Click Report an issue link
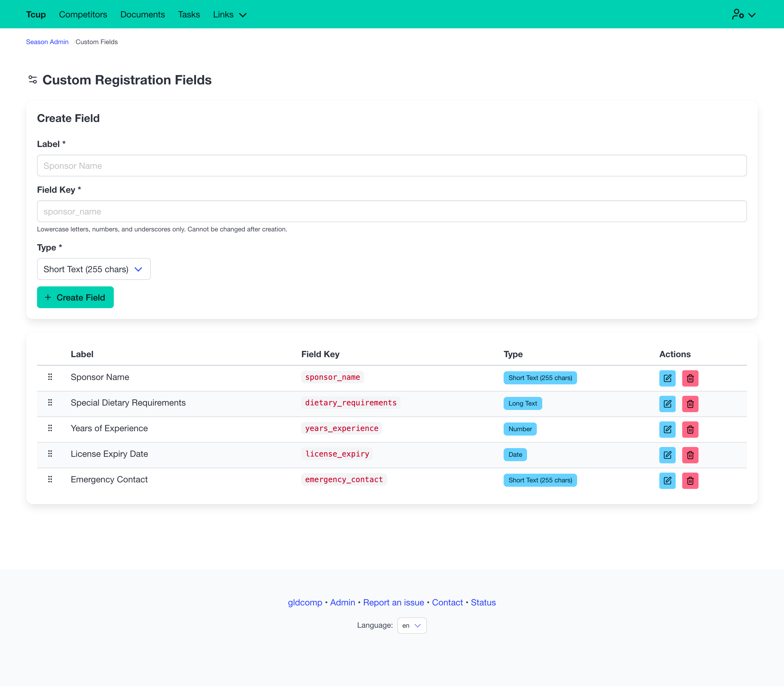Image resolution: width=784 pixels, height=686 pixels. [394, 602]
